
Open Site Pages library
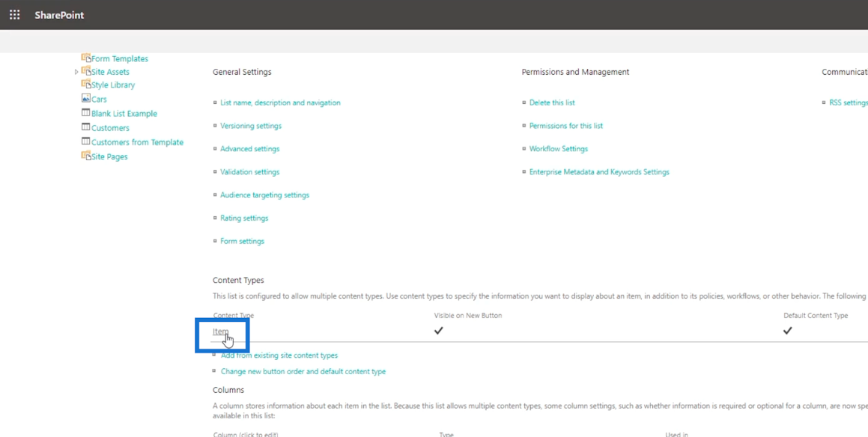pos(109,157)
